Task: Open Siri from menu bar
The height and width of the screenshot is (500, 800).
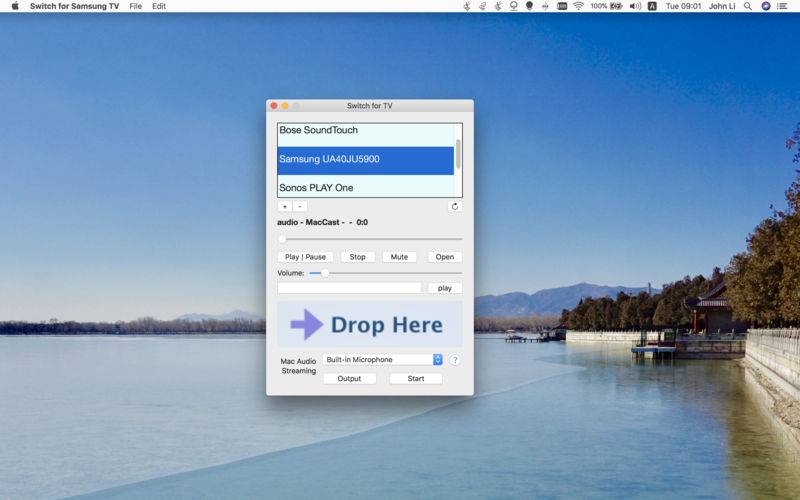Action: (x=766, y=6)
